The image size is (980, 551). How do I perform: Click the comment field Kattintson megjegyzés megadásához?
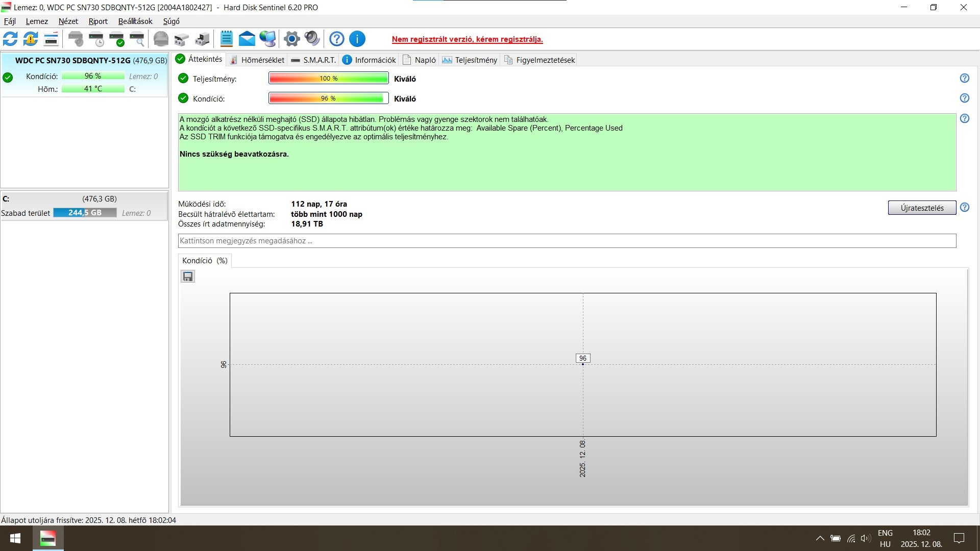(x=567, y=241)
